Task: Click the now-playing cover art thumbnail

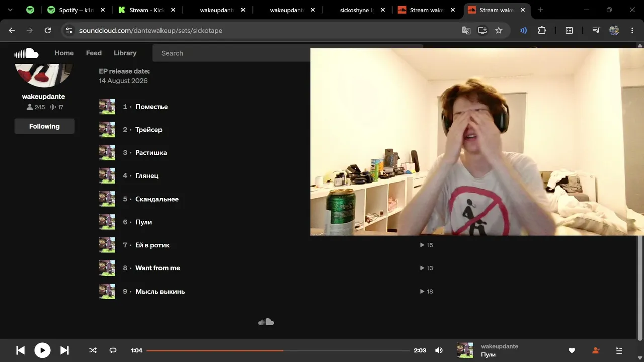Action: coord(465,350)
